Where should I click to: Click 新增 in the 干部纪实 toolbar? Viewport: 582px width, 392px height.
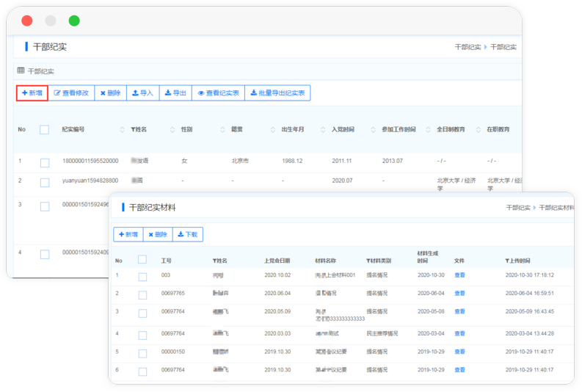[x=32, y=93]
